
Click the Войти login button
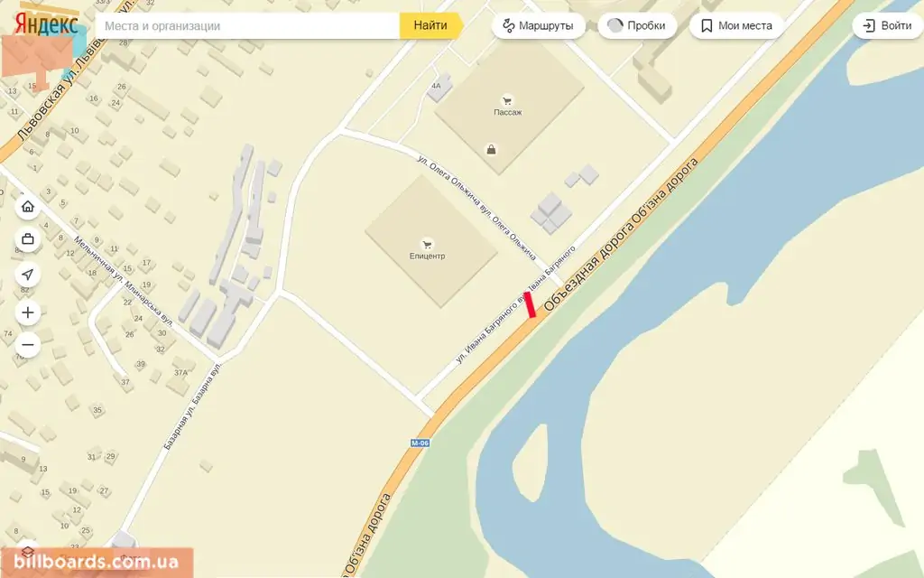click(888, 25)
